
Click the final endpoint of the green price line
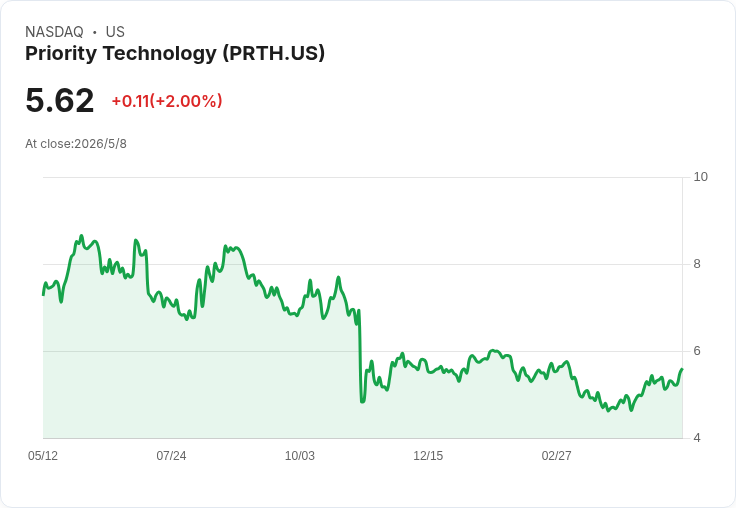[x=682, y=369]
